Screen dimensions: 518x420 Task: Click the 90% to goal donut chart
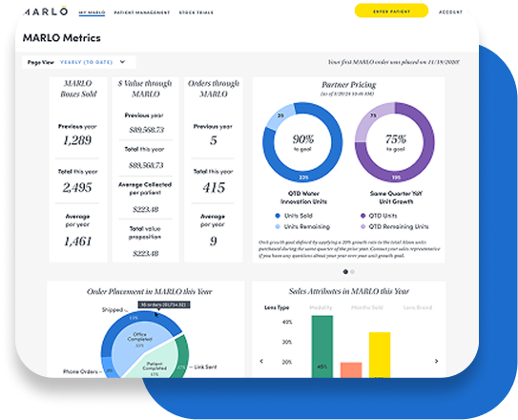pyautogui.click(x=302, y=142)
